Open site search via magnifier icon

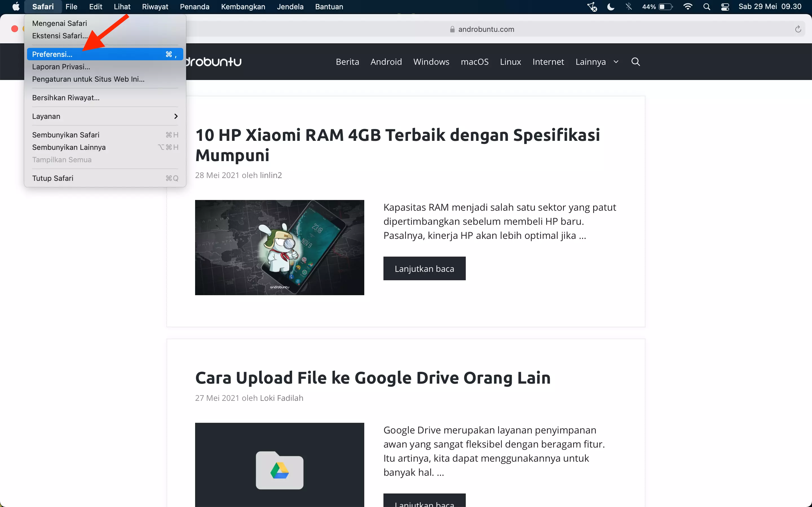pos(635,62)
